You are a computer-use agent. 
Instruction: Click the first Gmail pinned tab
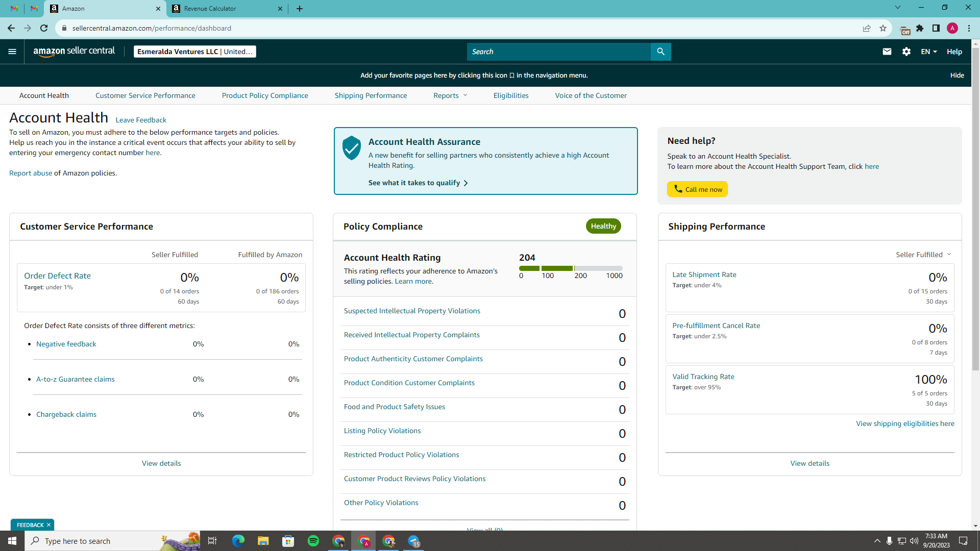coord(14,9)
